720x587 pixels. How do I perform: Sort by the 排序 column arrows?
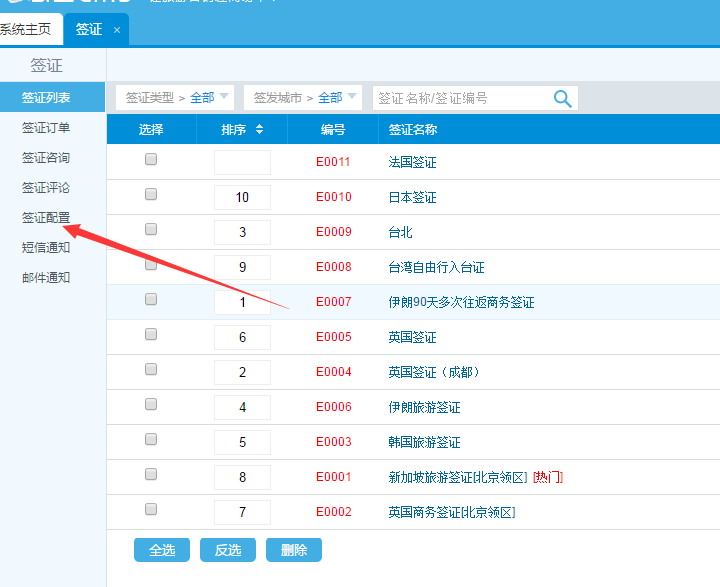(260, 130)
